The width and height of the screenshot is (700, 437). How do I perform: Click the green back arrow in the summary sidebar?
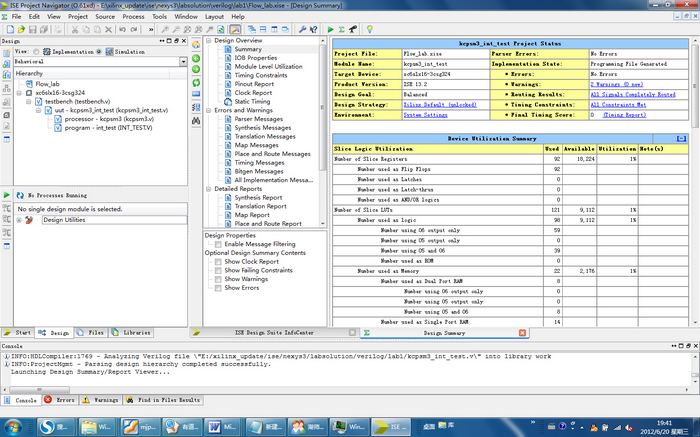[x=196, y=58]
